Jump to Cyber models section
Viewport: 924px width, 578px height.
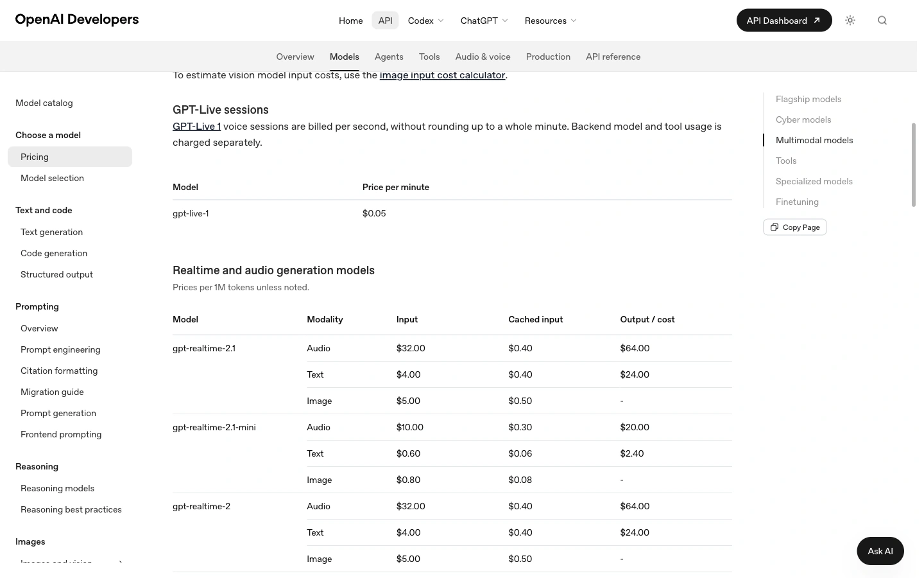coord(803,119)
